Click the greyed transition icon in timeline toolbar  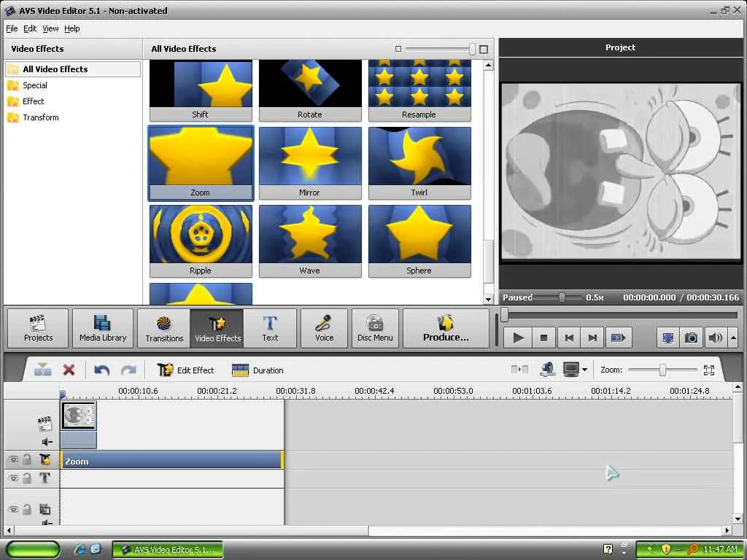(x=519, y=370)
